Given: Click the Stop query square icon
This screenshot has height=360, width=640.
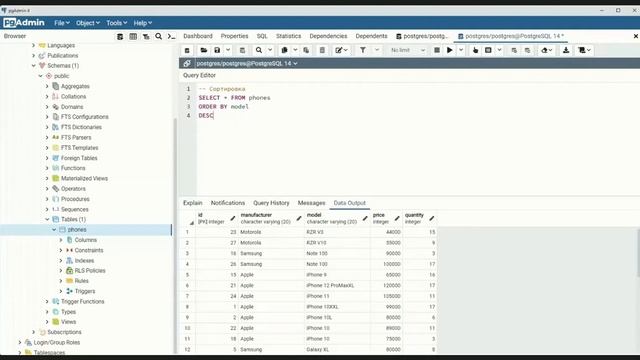Looking at the screenshot, I should click(437, 50).
